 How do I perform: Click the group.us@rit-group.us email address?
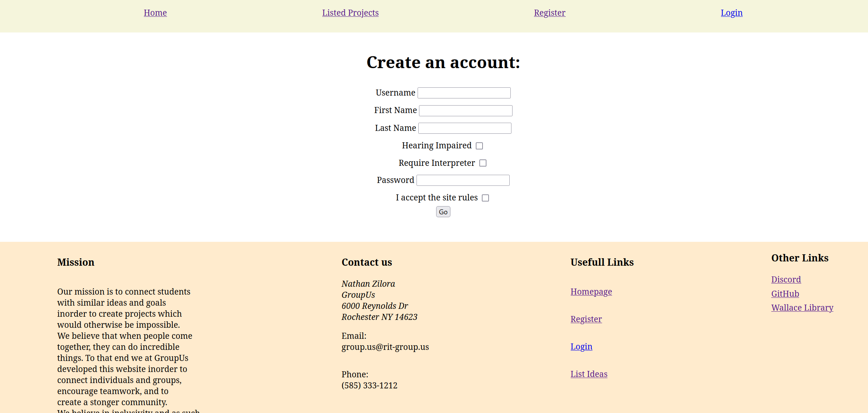385,347
